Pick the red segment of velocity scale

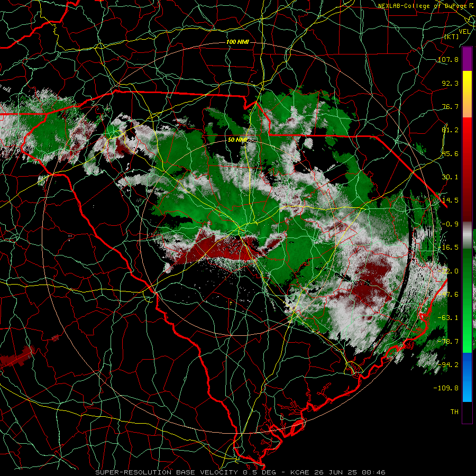[x=467, y=169]
